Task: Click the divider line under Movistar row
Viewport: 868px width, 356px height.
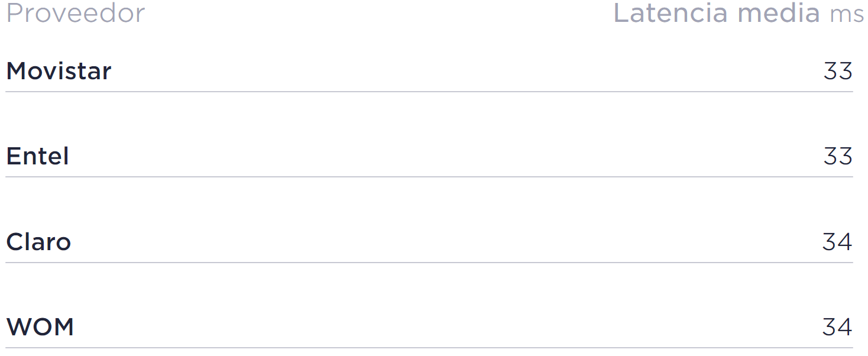Action: click(x=429, y=92)
